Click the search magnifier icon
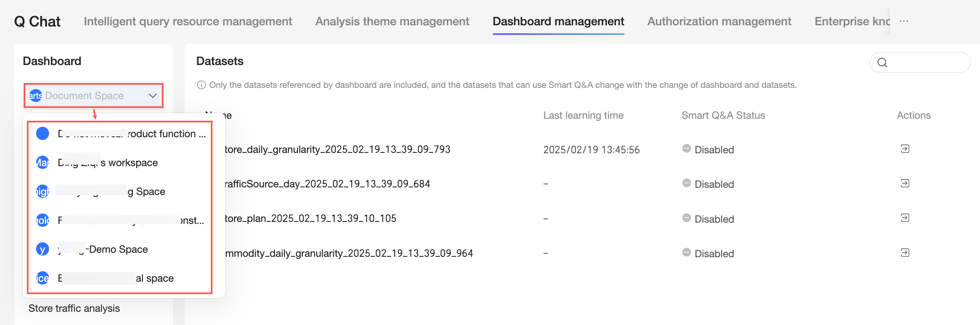The height and width of the screenshot is (325, 980). (882, 63)
